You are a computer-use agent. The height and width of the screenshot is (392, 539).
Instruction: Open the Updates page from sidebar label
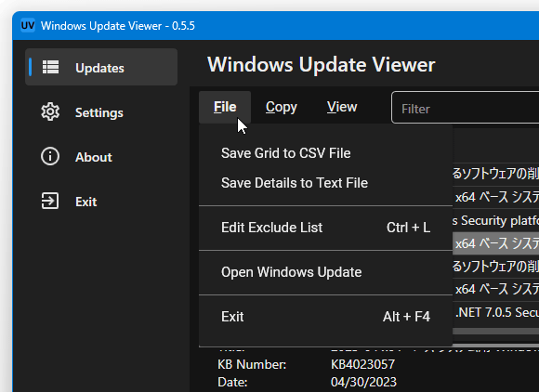click(99, 68)
